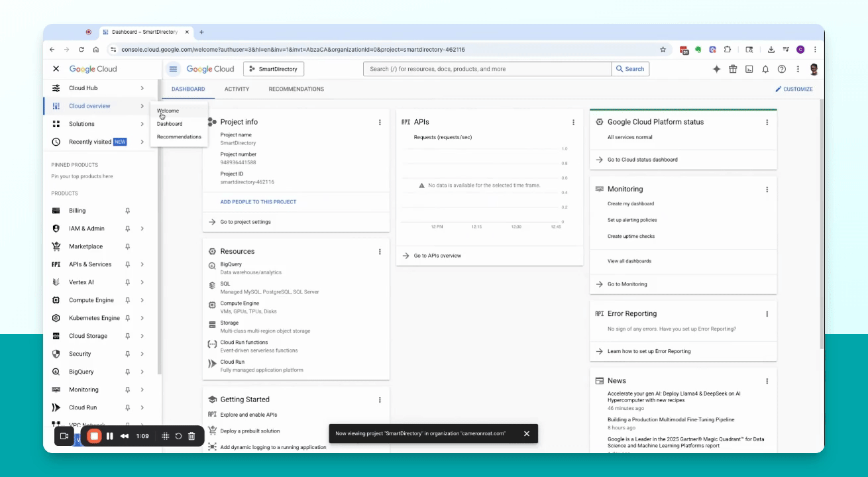
Task: Expand the Recently visited submenu chevron
Action: (142, 142)
